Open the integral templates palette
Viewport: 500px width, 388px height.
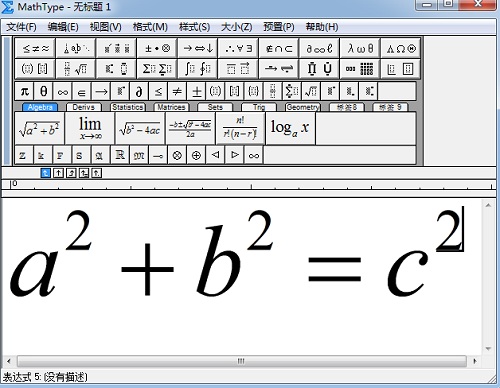(x=198, y=69)
